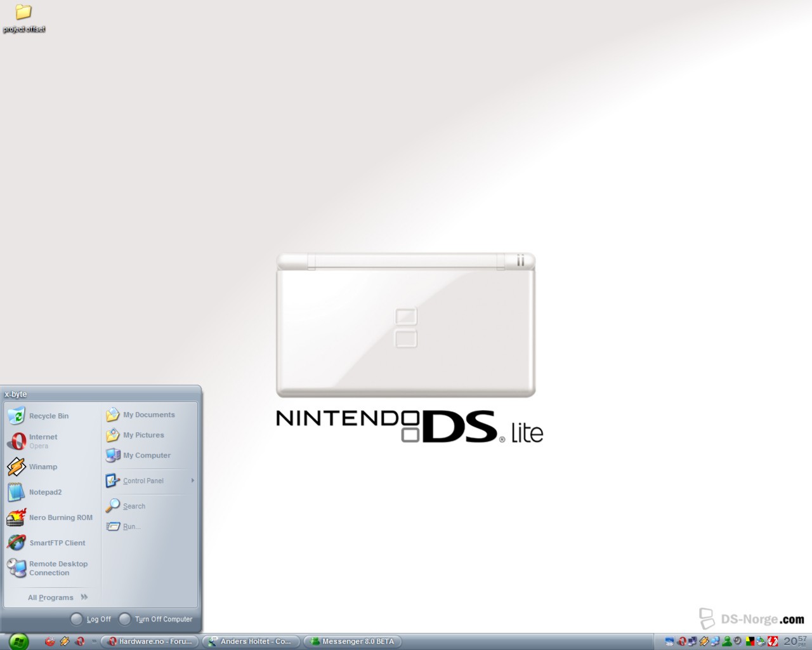The height and width of the screenshot is (650, 812).
Task: Open Notepad2 from the start menu
Action: pos(53,492)
